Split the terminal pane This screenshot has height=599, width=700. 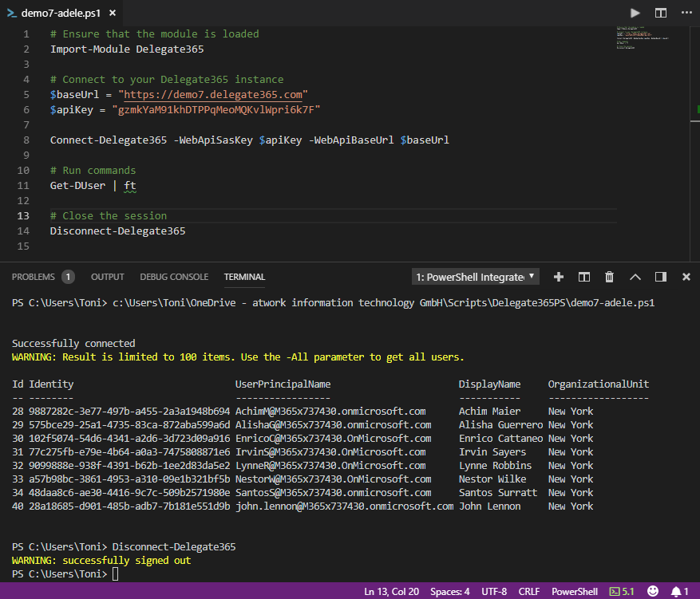click(x=584, y=277)
